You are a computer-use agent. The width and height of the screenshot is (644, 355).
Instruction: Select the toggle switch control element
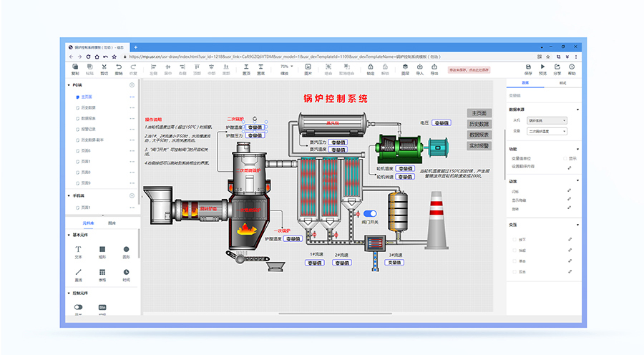[x=79, y=306]
